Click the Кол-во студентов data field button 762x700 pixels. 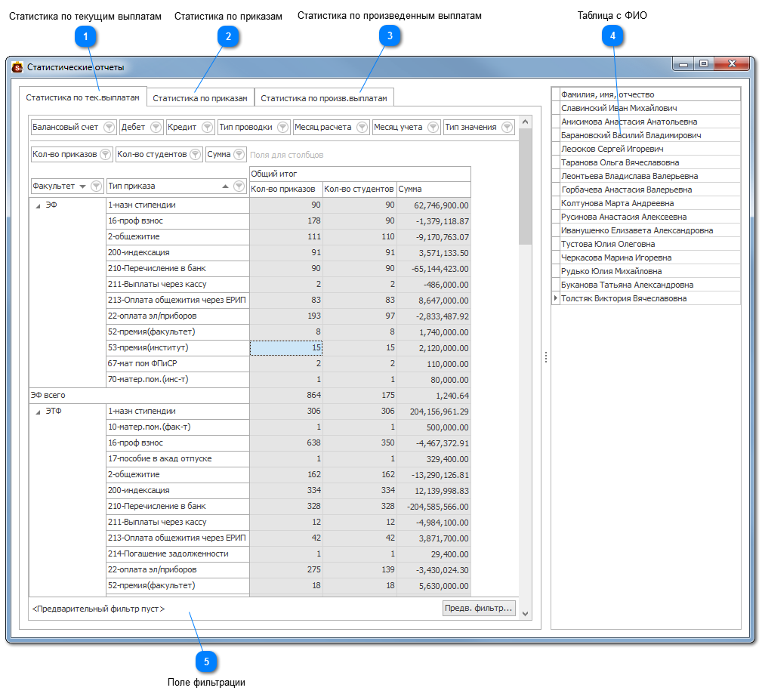coord(159,155)
